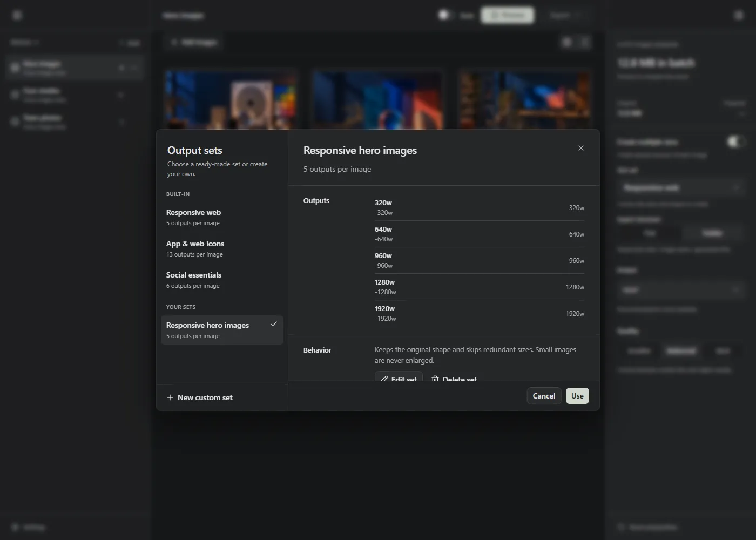Click the "6 outputs per image" caption
The image size is (756, 540).
193,286
